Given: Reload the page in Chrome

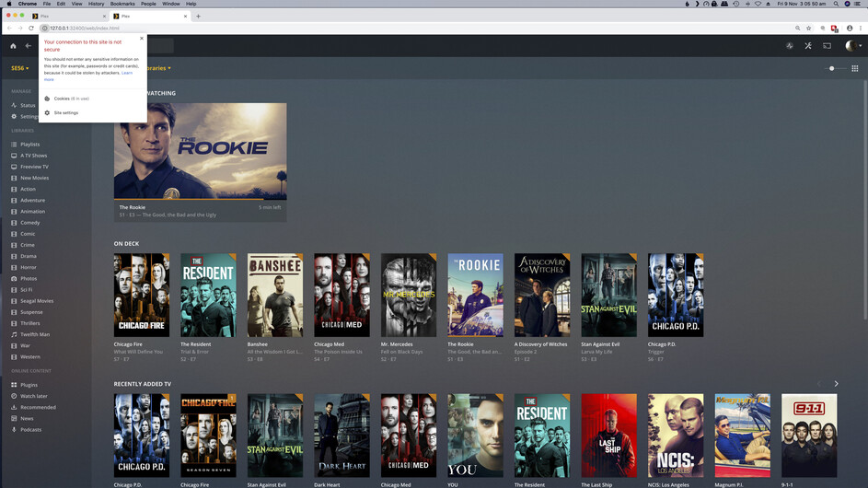Looking at the screenshot, I should [x=31, y=29].
